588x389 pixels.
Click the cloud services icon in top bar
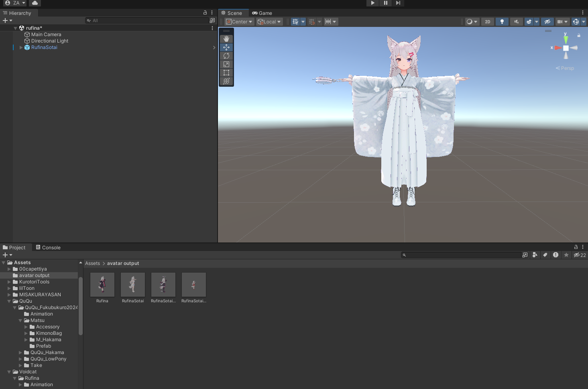(x=35, y=3)
